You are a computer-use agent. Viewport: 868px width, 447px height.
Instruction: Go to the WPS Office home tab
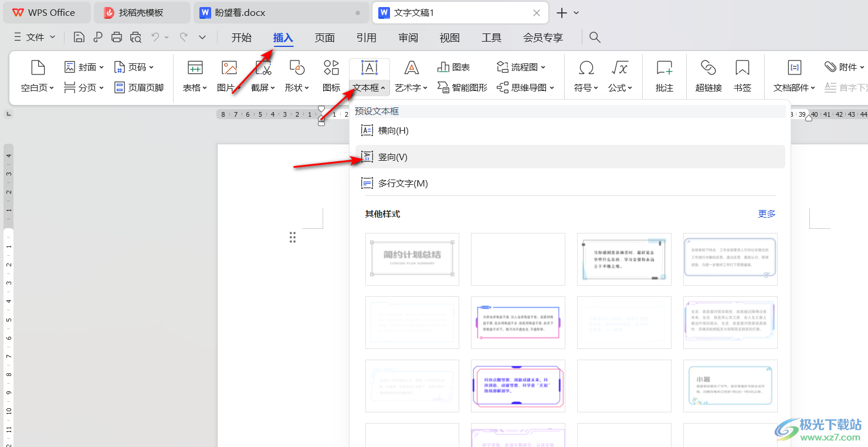click(47, 13)
